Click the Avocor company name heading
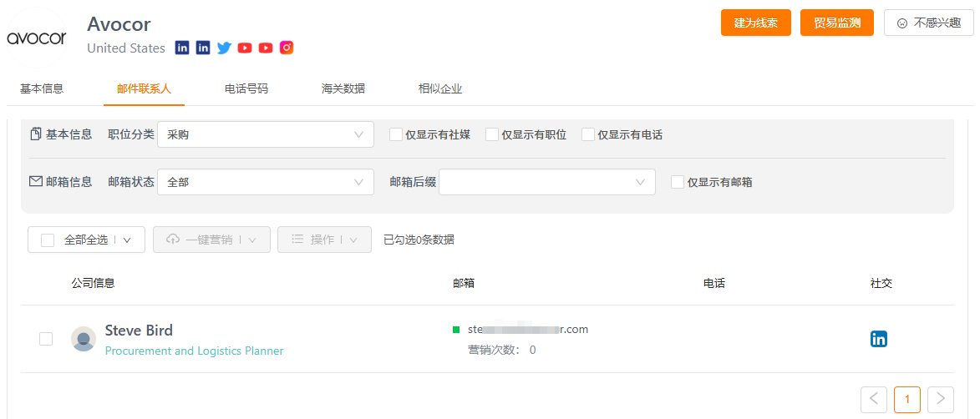Viewport: 980px width, 419px height. click(119, 23)
